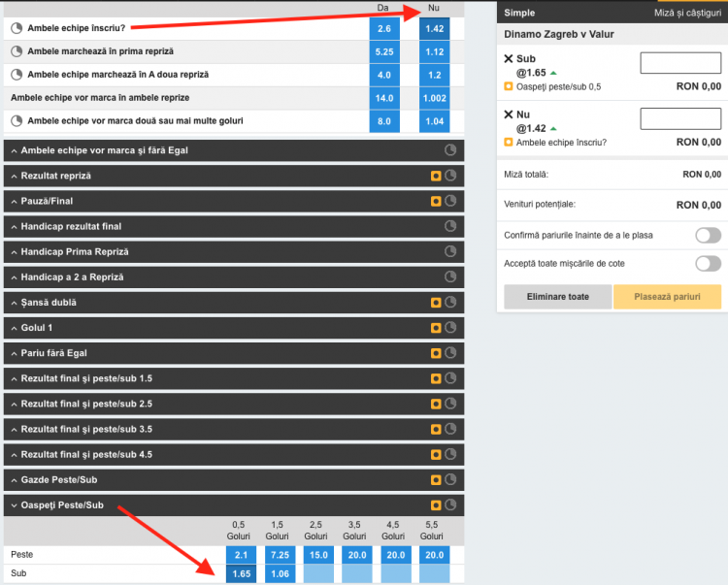Remove the Sub @1.65 bet from slip
Image resolution: width=728 pixels, height=585 pixels.
click(509, 59)
